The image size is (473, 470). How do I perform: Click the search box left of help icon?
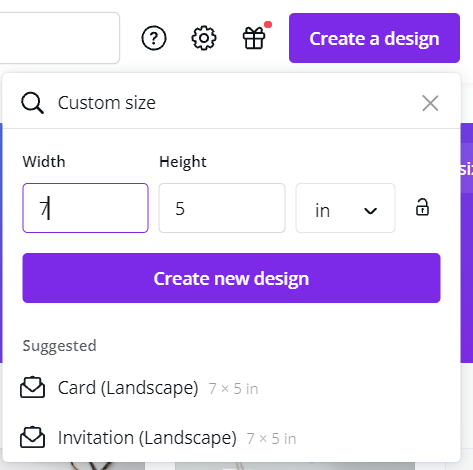click(x=59, y=38)
